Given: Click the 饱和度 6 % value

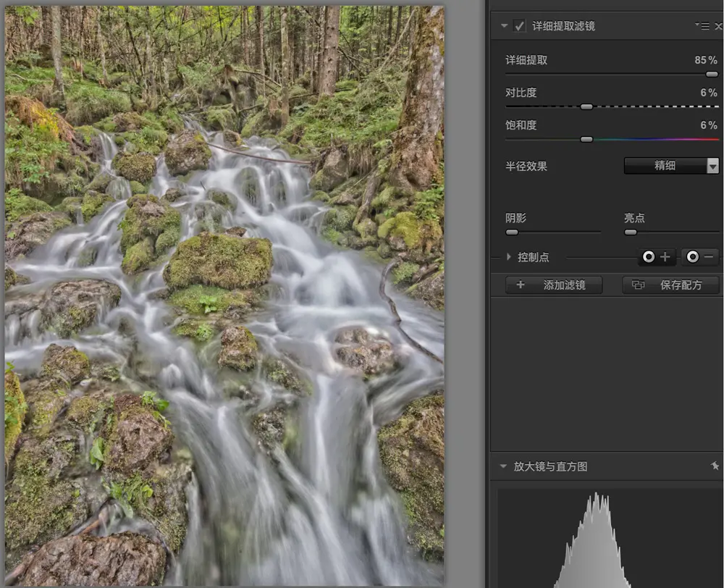Looking at the screenshot, I should (x=709, y=125).
